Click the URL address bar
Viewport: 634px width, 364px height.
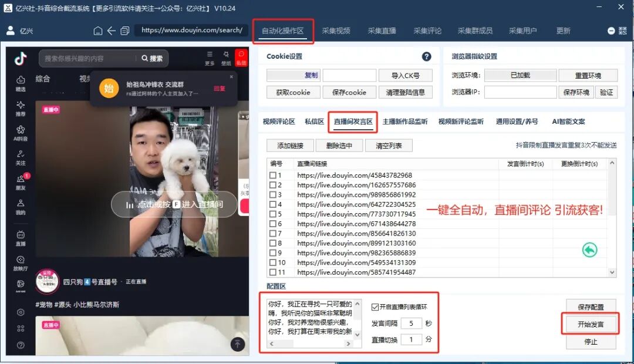(x=191, y=31)
